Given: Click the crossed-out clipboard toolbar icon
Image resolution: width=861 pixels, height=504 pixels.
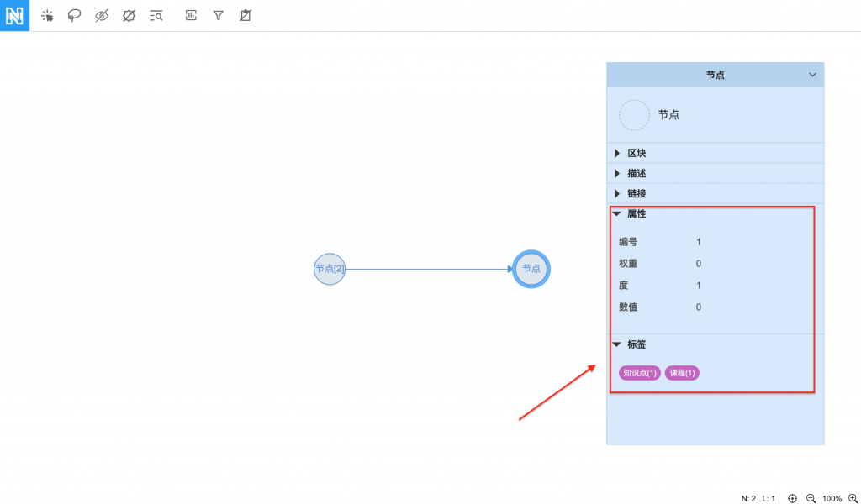Looking at the screenshot, I should click(x=245, y=15).
